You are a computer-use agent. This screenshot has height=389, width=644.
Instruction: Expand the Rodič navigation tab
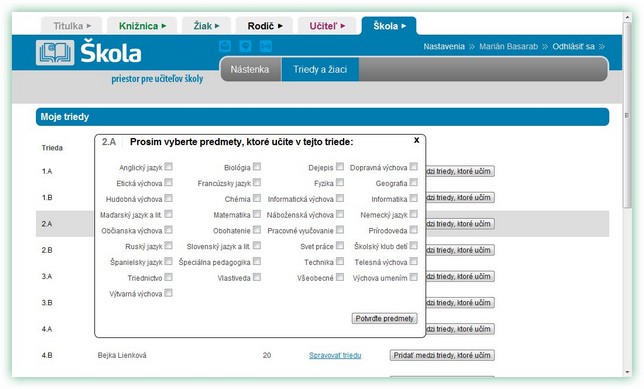click(264, 25)
